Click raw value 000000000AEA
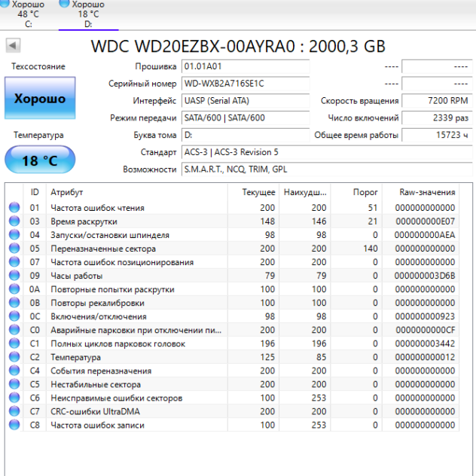 pyautogui.click(x=425, y=235)
